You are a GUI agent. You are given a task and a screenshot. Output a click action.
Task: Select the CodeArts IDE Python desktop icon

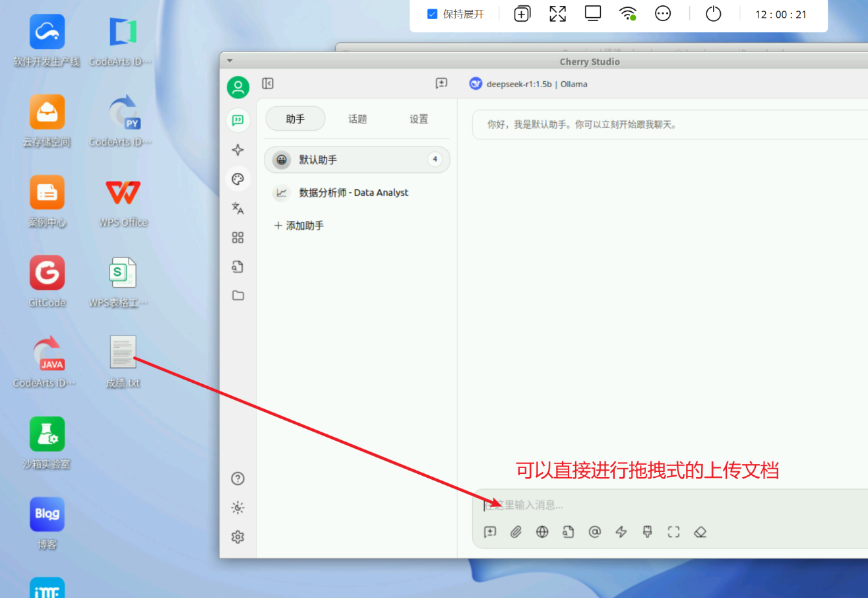[x=121, y=121]
